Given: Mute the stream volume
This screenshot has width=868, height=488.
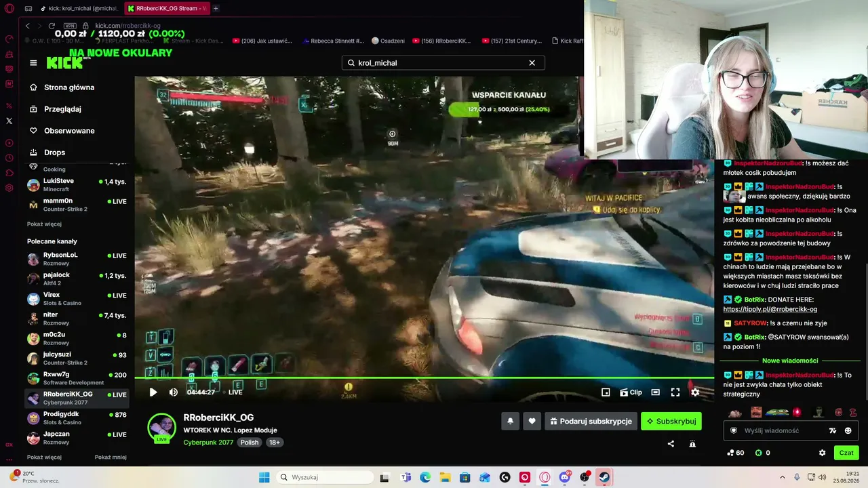Looking at the screenshot, I should pos(173,392).
